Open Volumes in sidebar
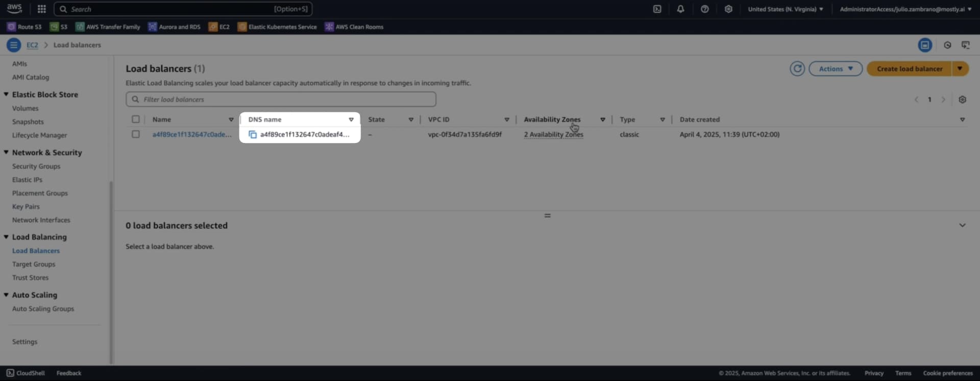The height and width of the screenshot is (381, 980). [25, 108]
